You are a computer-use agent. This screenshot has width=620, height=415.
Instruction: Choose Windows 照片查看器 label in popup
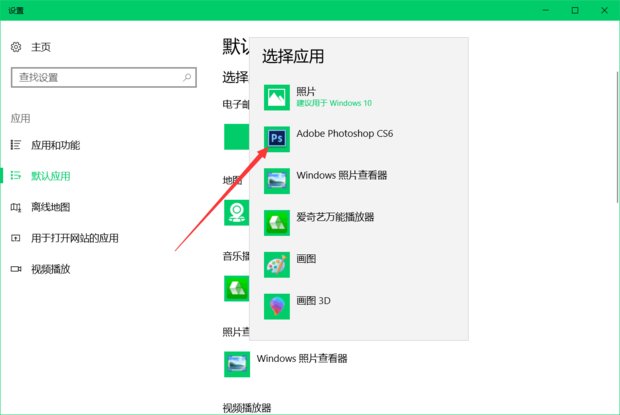tap(342, 175)
